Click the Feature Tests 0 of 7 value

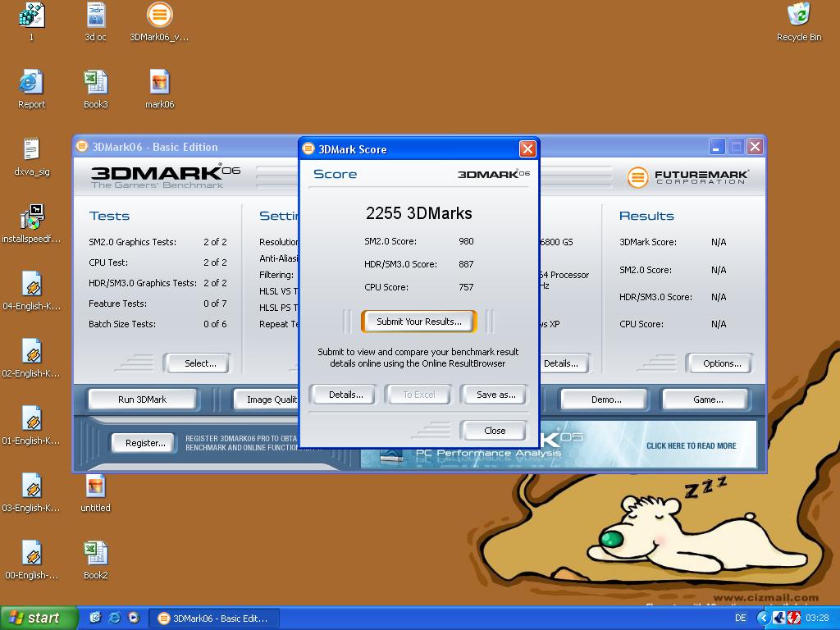pyautogui.click(x=215, y=304)
